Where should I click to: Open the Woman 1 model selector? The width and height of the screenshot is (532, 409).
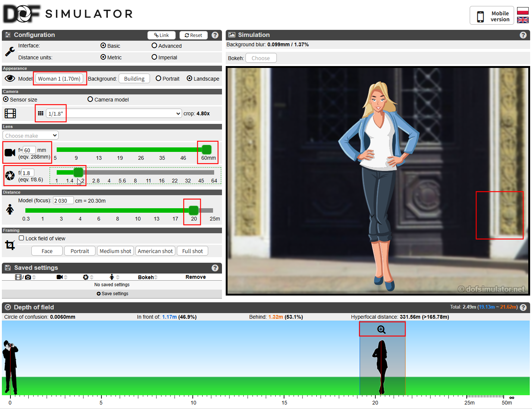point(59,79)
